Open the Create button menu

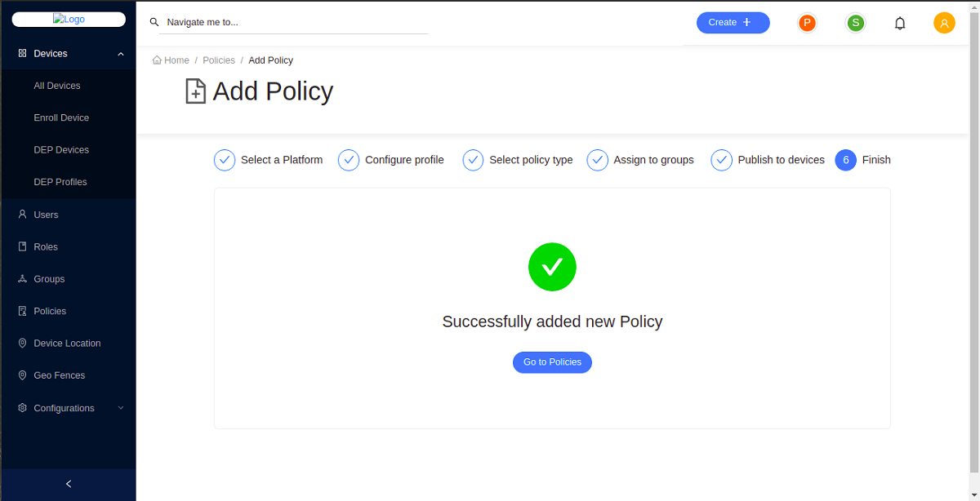pyautogui.click(x=733, y=23)
